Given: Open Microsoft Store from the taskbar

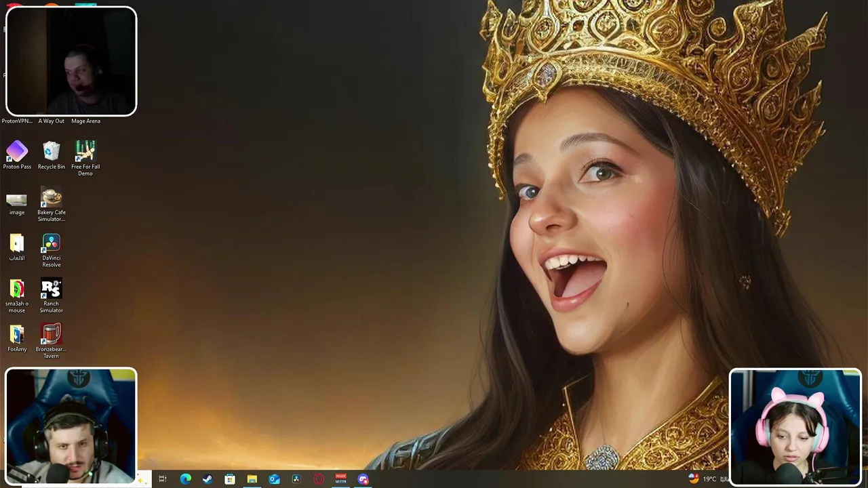Looking at the screenshot, I should [230, 479].
